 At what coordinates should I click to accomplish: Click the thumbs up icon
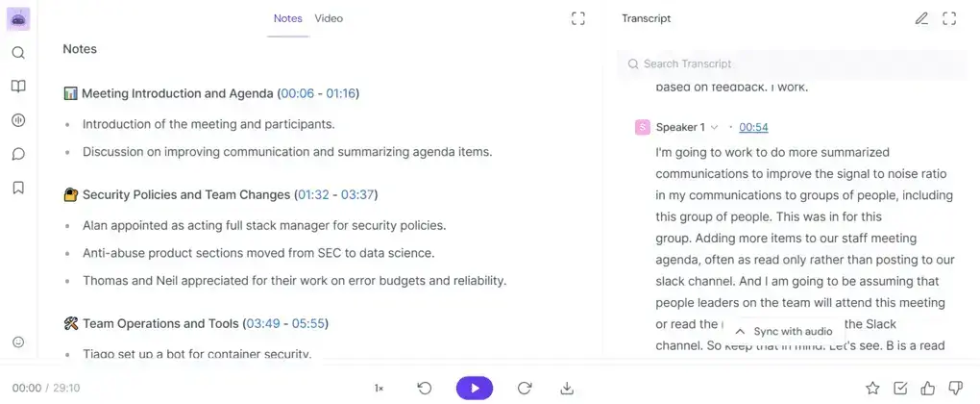click(927, 388)
